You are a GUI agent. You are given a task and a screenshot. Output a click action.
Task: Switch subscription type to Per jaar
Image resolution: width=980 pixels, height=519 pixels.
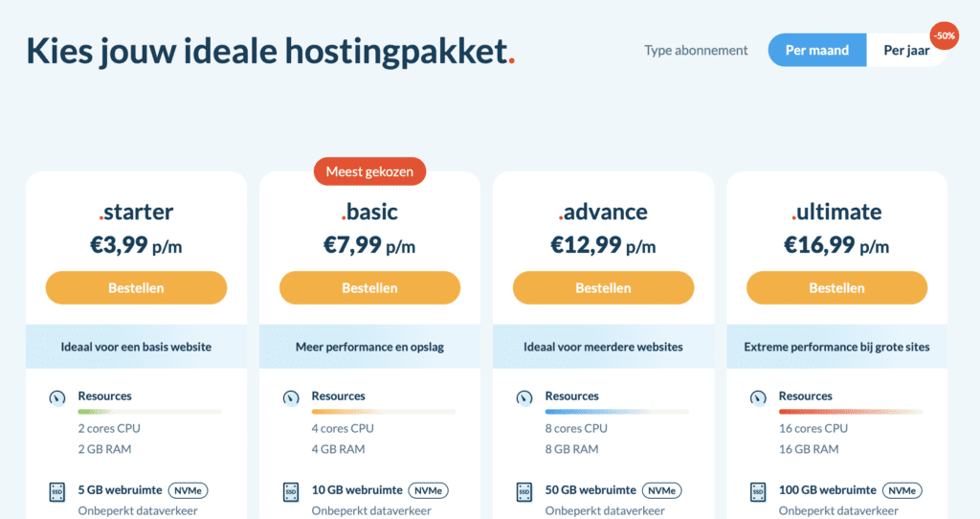click(904, 51)
